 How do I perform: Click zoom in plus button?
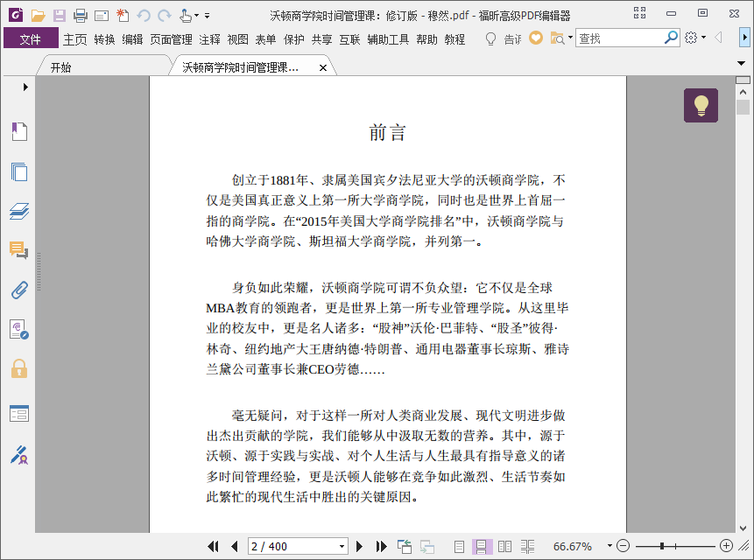(726, 546)
